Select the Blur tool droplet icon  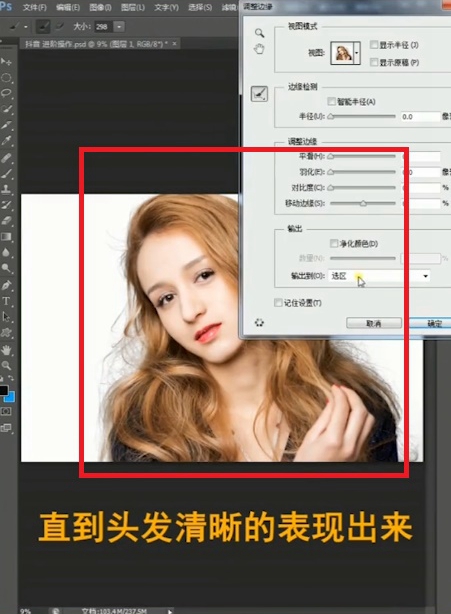pos(6,252)
